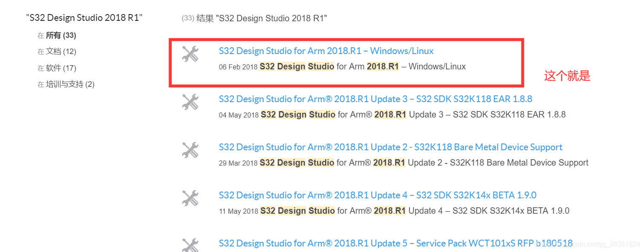This screenshot has width=644, height=252.
Task: Click the "S32 Design Studio 2018 R1" sidebar heading
Action: click(84, 18)
